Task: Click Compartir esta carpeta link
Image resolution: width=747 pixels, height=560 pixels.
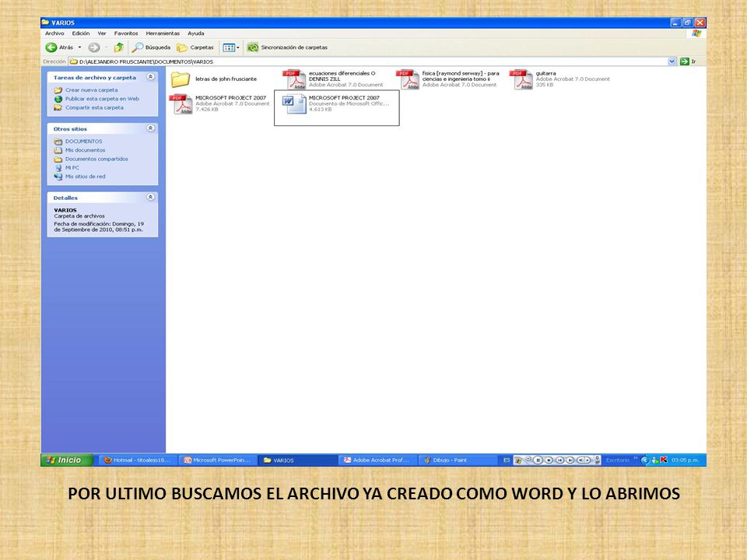Action: tap(94, 107)
